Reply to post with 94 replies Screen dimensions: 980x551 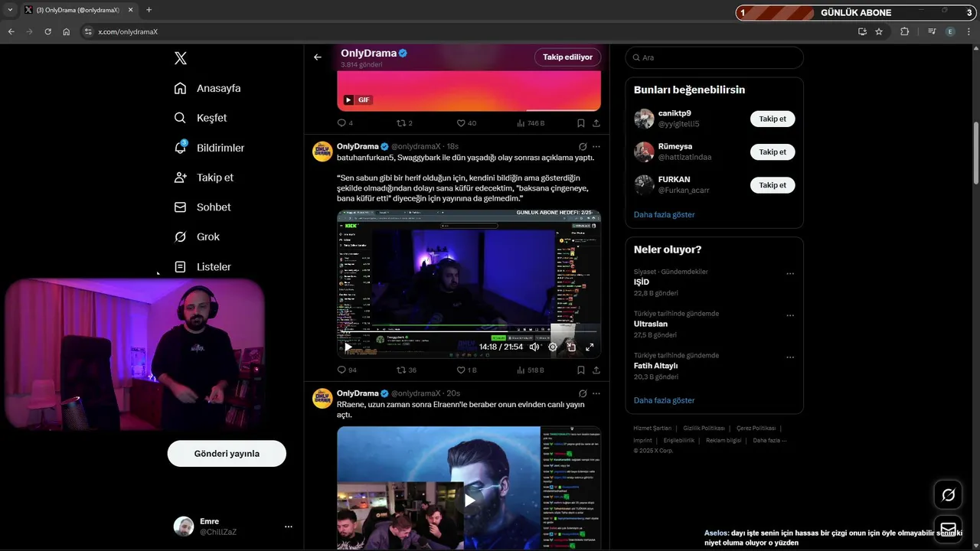347,370
